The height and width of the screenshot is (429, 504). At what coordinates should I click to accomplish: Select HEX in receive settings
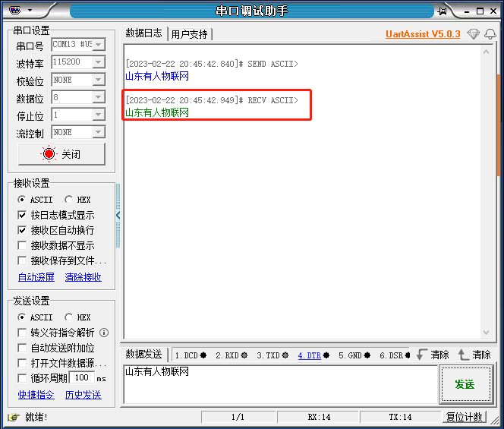click(77, 200)
